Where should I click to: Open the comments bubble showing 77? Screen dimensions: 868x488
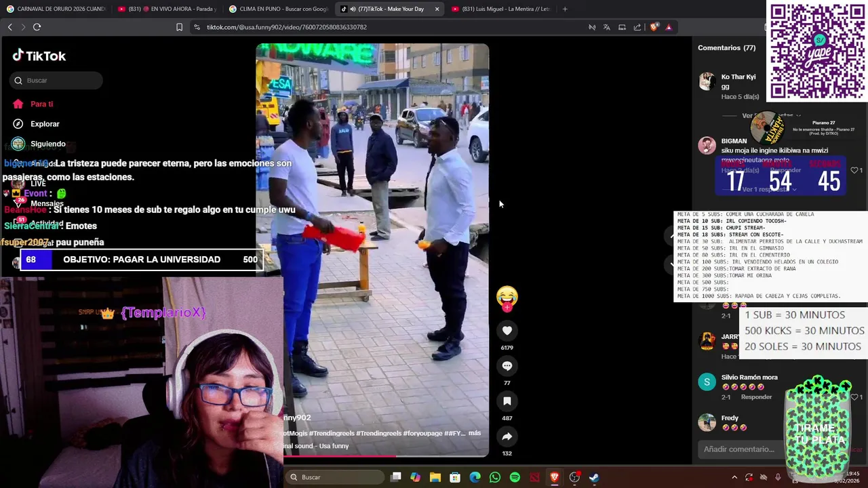[507, 366]
